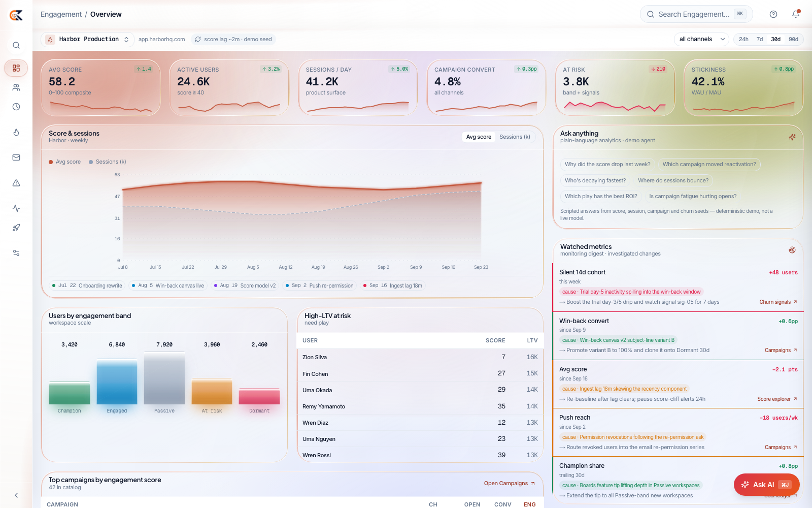812x508 pixels.
Task: Click the Watched metrics target icon
Action: pos(792,250)
